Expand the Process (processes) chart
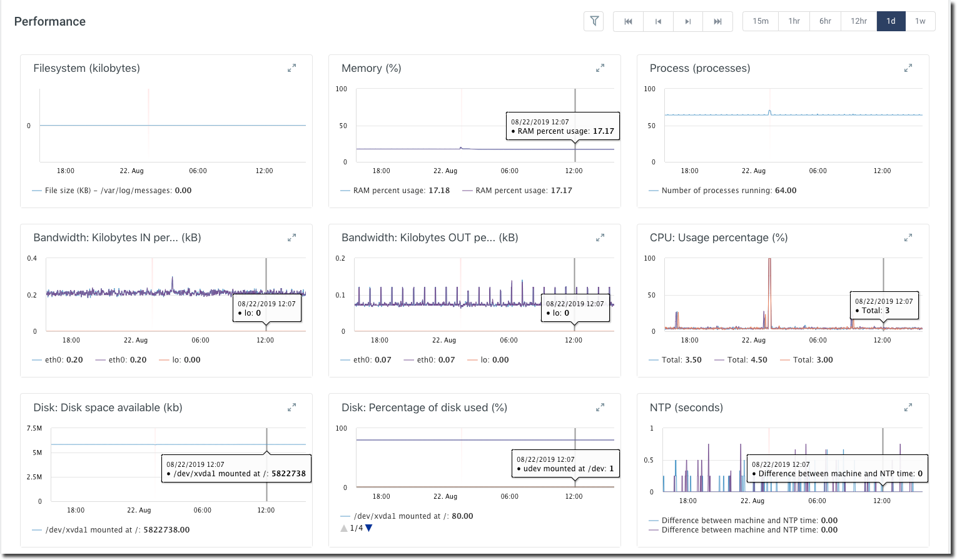This screenshot has width=957, height=560. point(908,68)
